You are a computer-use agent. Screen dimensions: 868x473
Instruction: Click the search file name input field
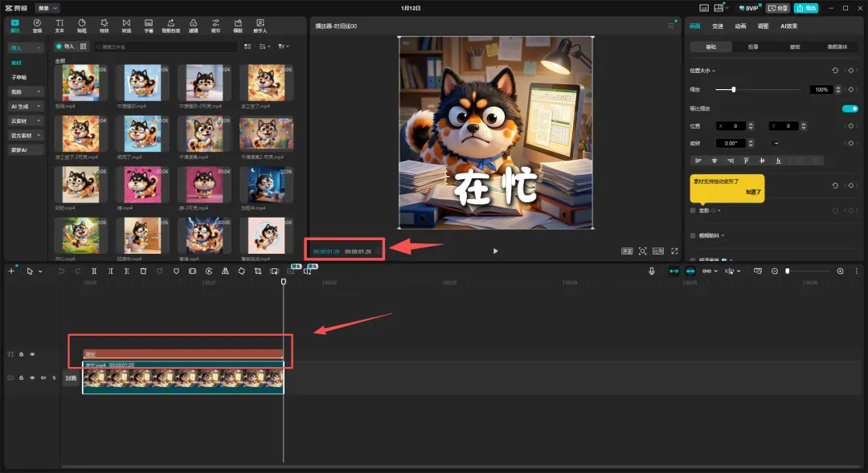tap(166, 47)
